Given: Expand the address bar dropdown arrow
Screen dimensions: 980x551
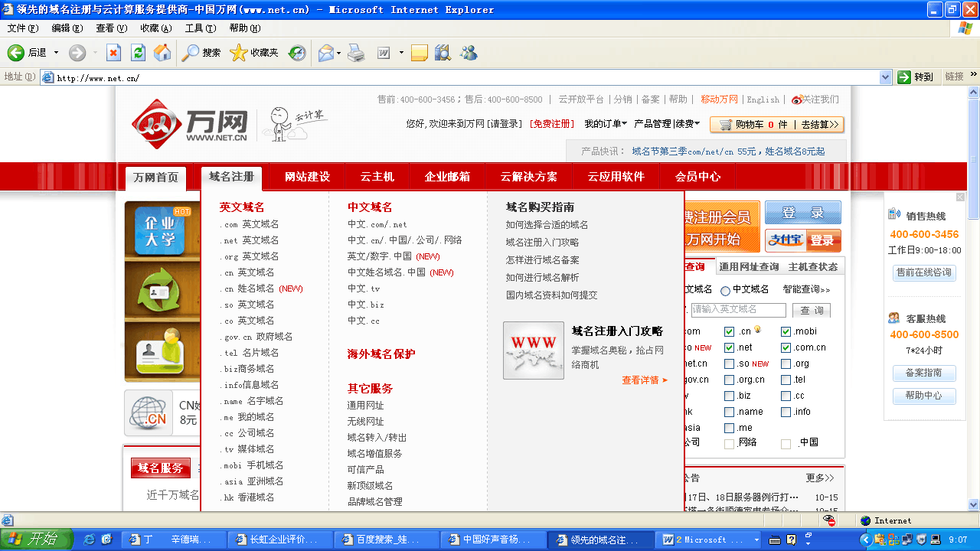Looking at the screenshot, I should click(x=885, y=77).
